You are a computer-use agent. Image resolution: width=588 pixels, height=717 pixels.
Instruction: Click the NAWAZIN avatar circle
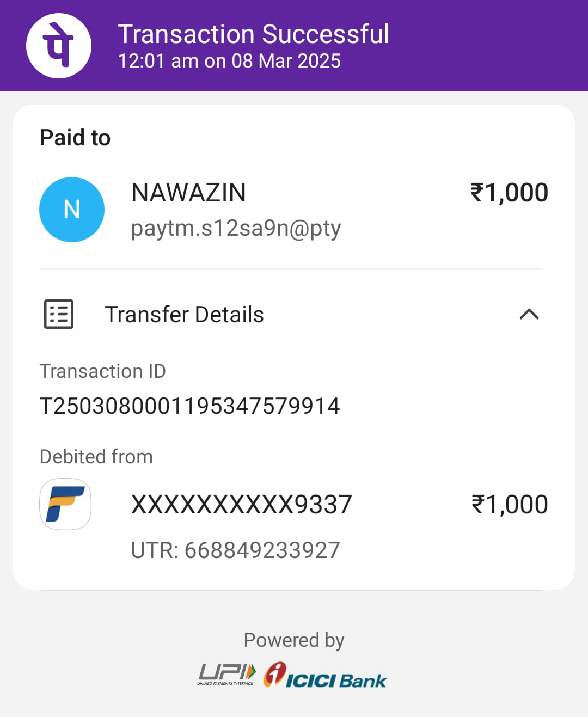tap(72, 210)
